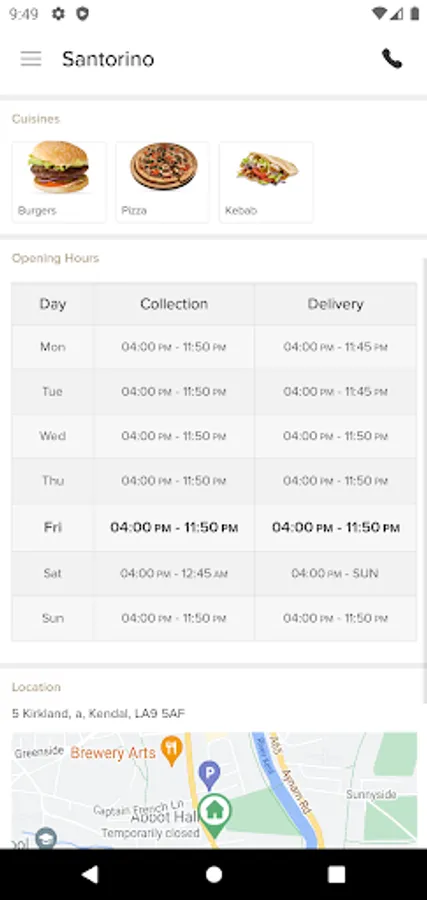
Task: Select the highlighted Fri row
Action: tap(214, 527)
